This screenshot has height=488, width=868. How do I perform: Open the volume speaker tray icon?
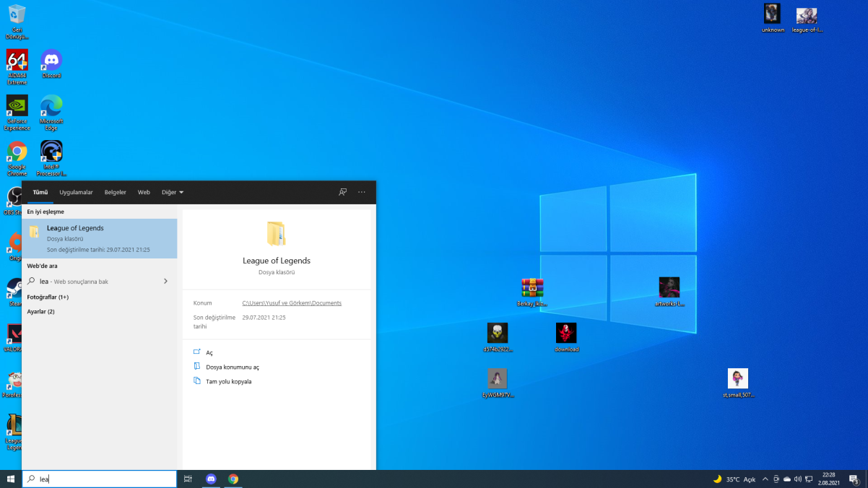[x=798, y=479]
